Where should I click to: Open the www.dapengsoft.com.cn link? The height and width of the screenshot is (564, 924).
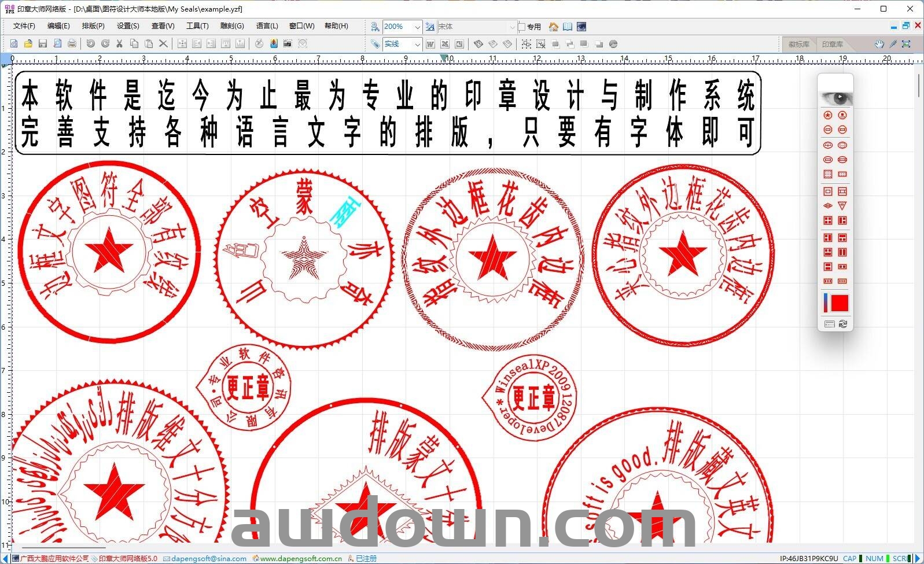pyautogui.click(x=300, y=559)
